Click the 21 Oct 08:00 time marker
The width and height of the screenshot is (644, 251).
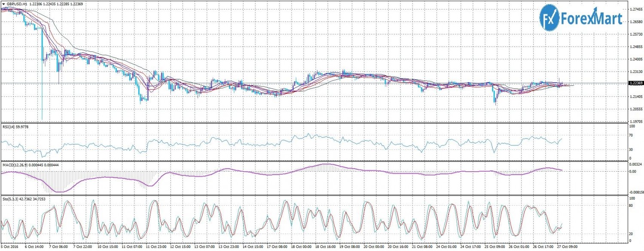point(423,248)
